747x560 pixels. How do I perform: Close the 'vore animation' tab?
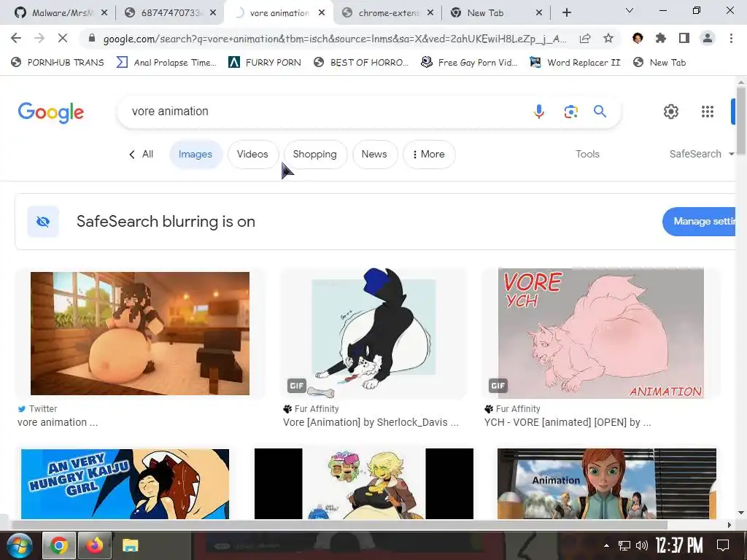click(322, 12)
